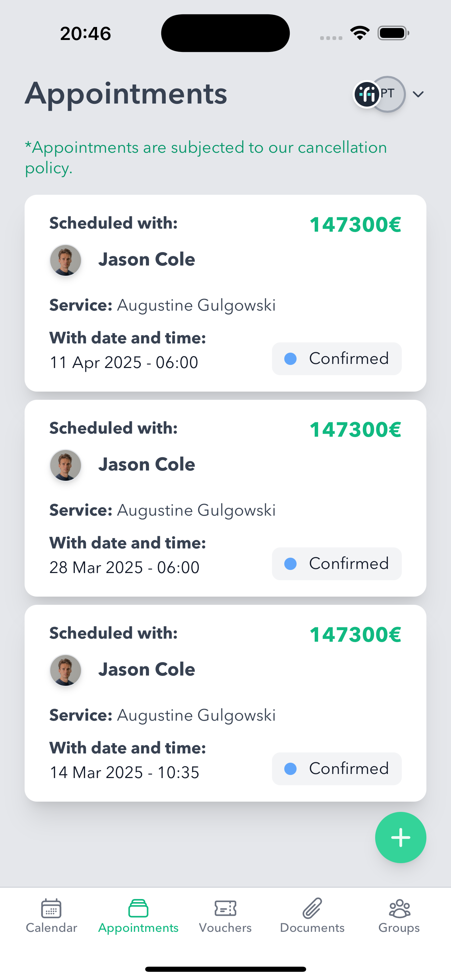Open the Groups people icon
Screen dimensions: 451x980
pyautogui.click(x=399, y=909)
